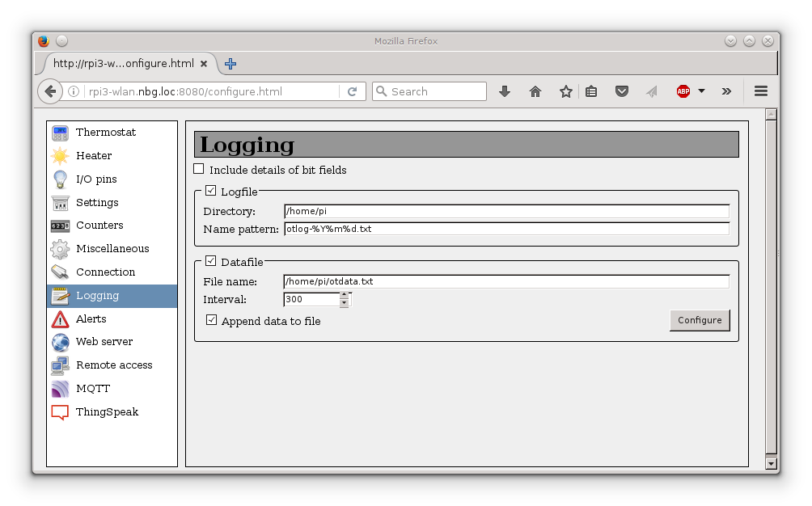Open the Connection section

(105, 272)
